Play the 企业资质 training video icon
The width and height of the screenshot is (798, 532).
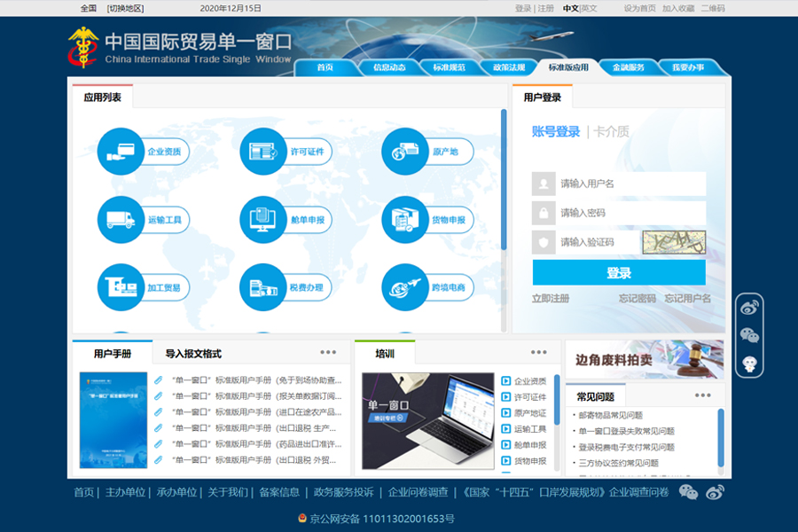[x=506, y=380]
